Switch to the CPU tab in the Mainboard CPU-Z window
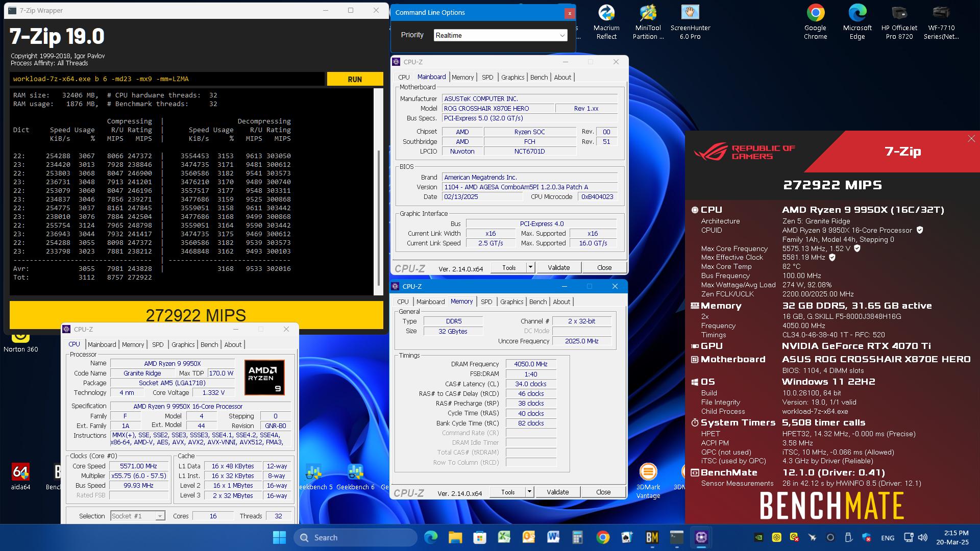The width and height of the screenshot is (980, 551). (x=404, y=77)
